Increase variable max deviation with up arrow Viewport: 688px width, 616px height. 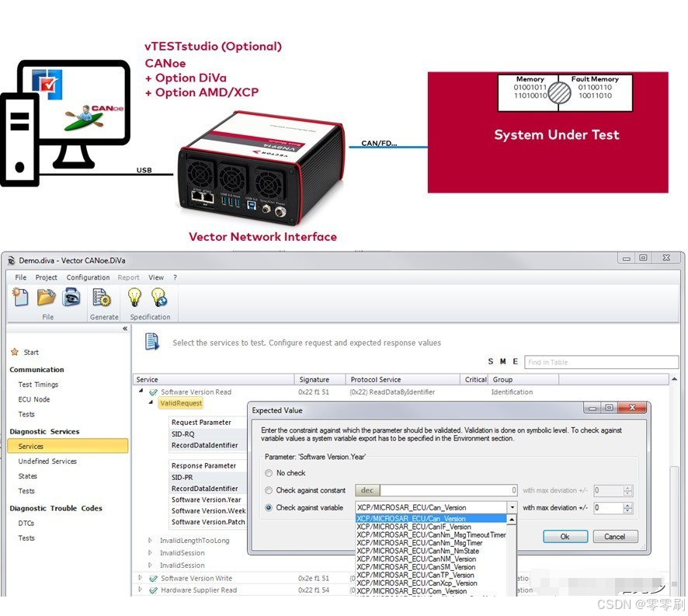pyautogui.click(x=628, y=506)
